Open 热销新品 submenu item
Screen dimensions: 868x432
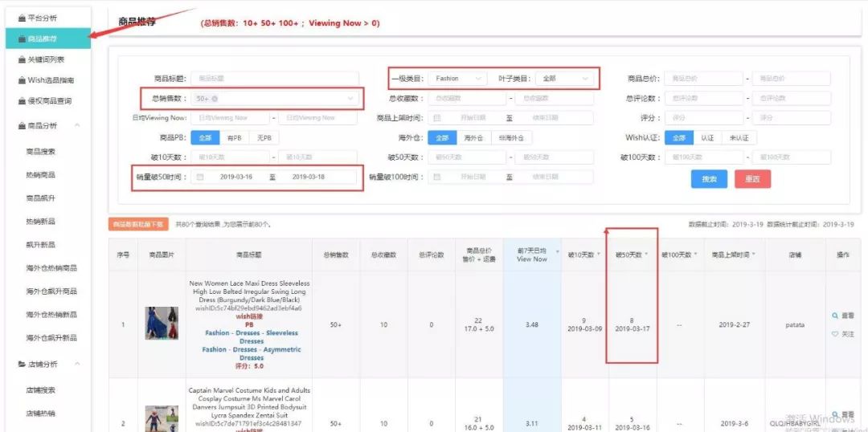[x=40, y=222]
